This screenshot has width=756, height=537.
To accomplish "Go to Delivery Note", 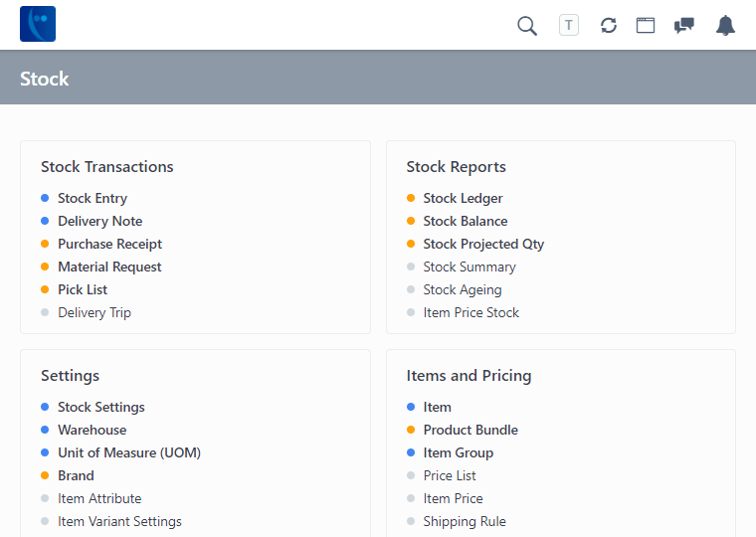I will click(x=99, y=221).
